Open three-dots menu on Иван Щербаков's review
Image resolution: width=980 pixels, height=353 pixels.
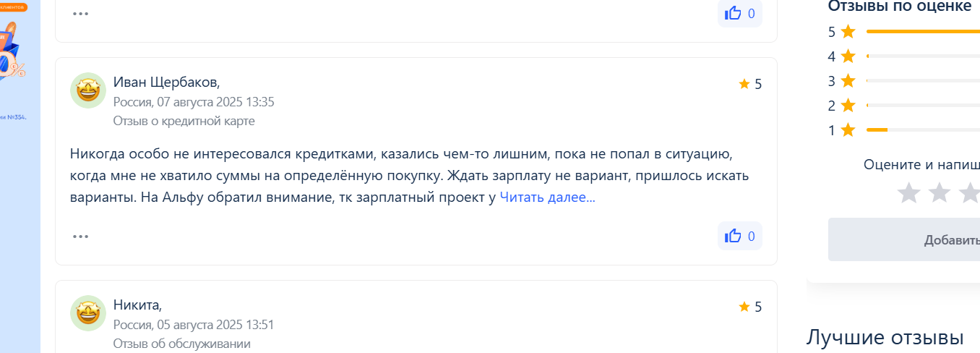click(x=80, y=237)
